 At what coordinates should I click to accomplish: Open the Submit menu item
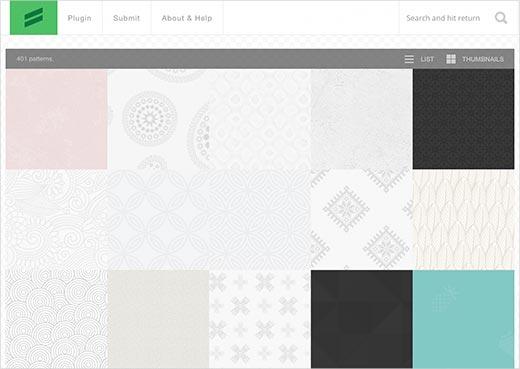click(126, 18)
